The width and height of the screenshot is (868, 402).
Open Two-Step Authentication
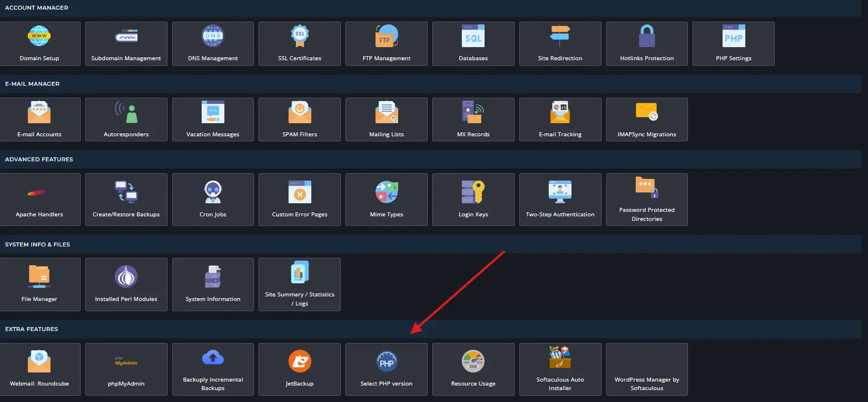(560, 200)
